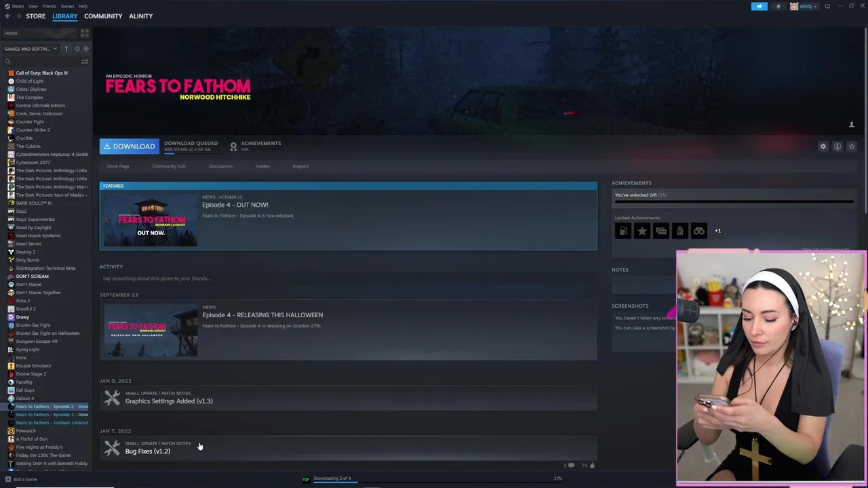The image size is (868, 488).
Task: Select Dead by Daylight in the library
Action: coord(33,228)
